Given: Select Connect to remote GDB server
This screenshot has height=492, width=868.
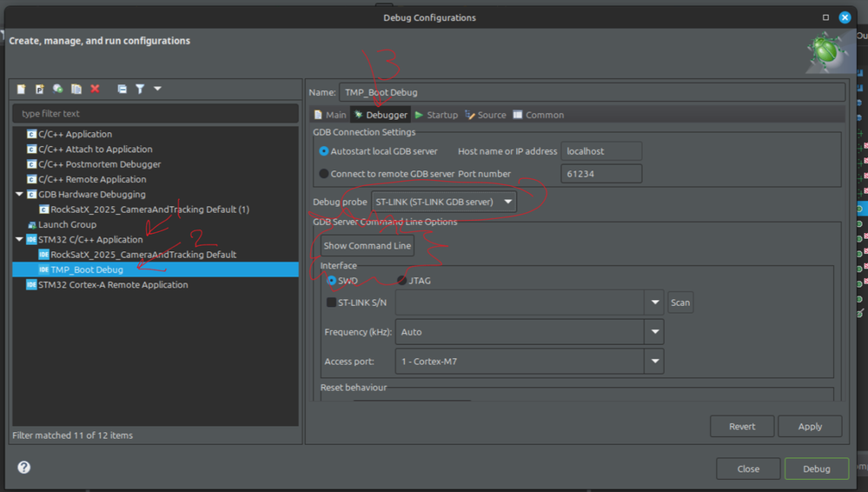Looking at the screenshot, I should (x=324, y=174).
